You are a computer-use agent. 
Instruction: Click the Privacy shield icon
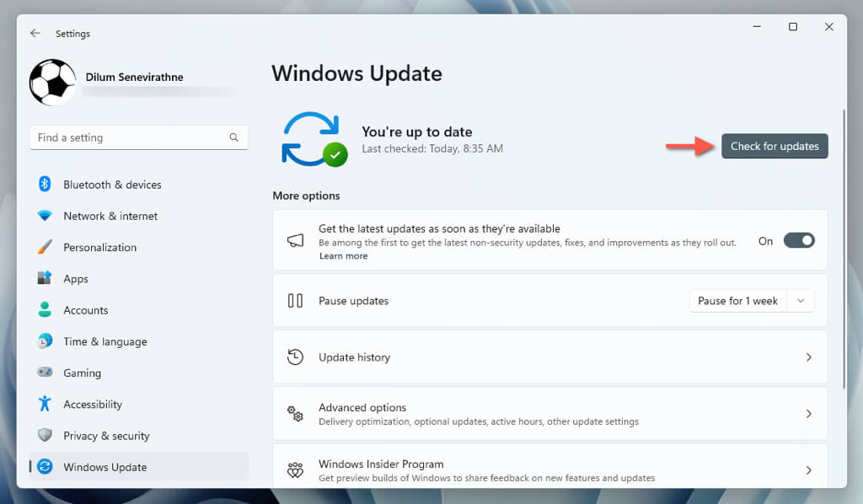pyautogui.click(x=45, y=435)
